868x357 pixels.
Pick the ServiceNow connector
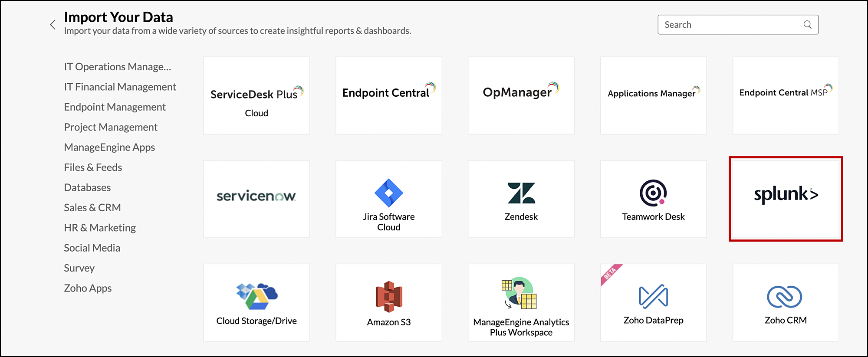tap(256, 199)
